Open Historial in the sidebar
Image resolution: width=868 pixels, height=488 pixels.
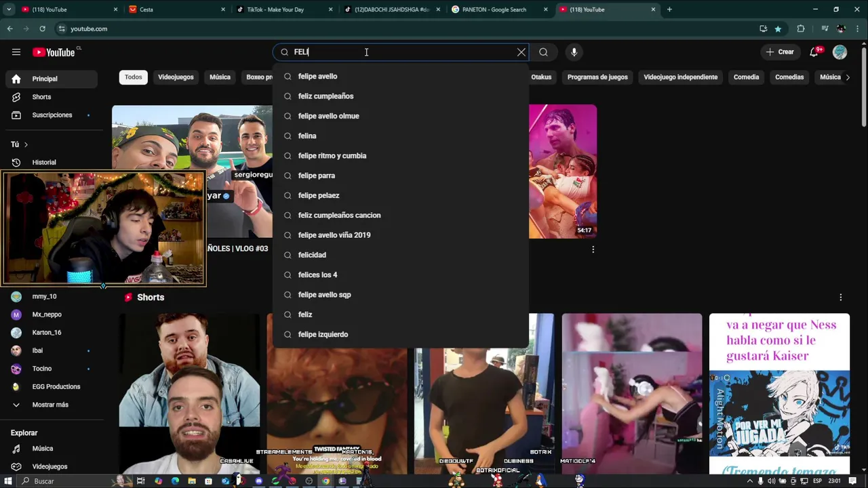point(52,163)
